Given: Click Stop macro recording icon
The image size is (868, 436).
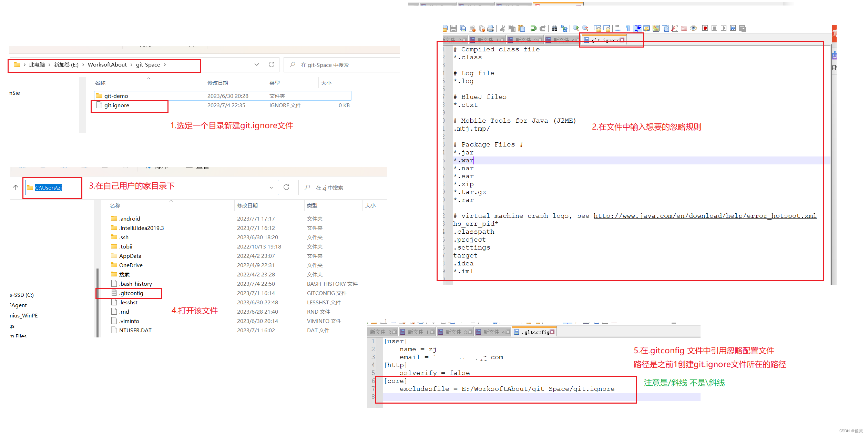Looking at the screenshot, I should coord(714,28).
